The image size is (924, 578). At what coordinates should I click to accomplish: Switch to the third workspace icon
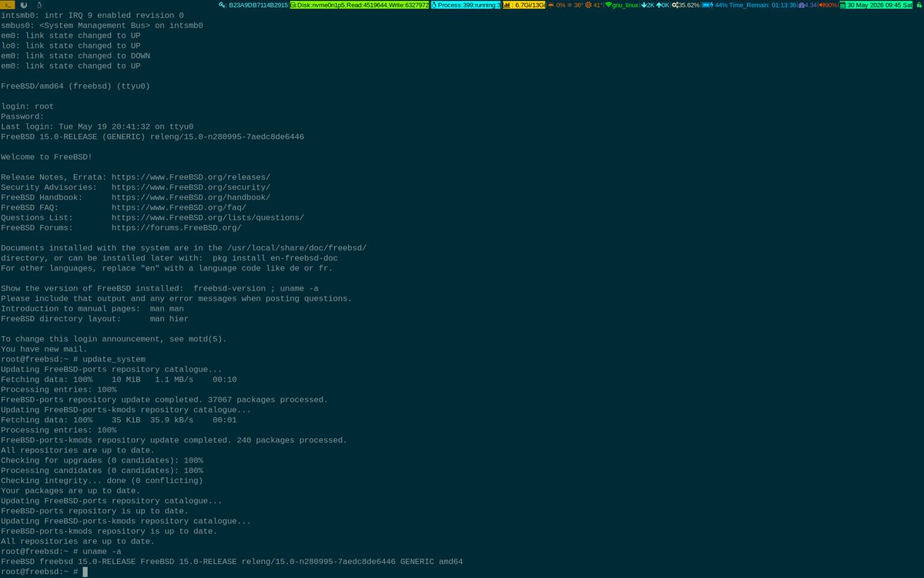coord(40,5)
